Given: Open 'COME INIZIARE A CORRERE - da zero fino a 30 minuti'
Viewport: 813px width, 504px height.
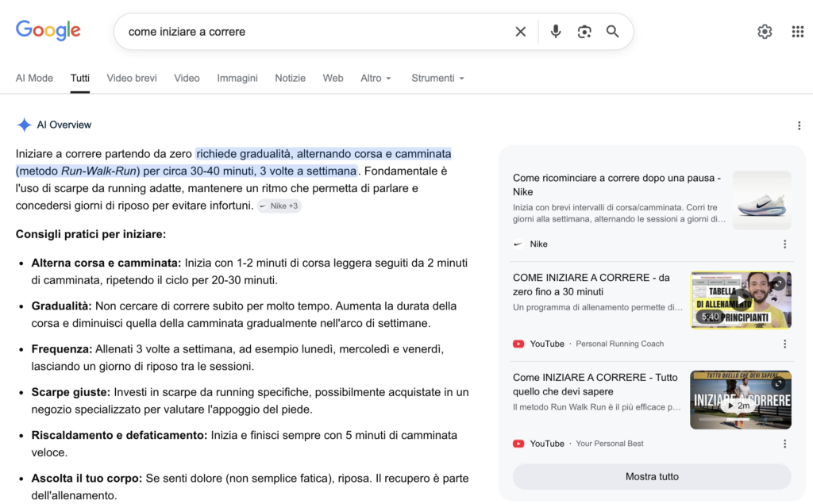Looking at the screenshot, I should click(x=591, y=285).
